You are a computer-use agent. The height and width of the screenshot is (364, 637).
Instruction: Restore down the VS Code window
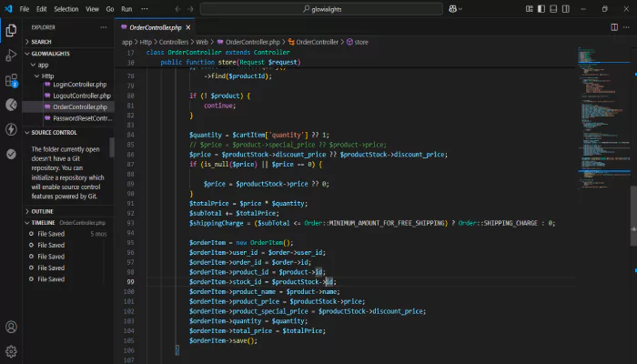(x=604, y=9)
